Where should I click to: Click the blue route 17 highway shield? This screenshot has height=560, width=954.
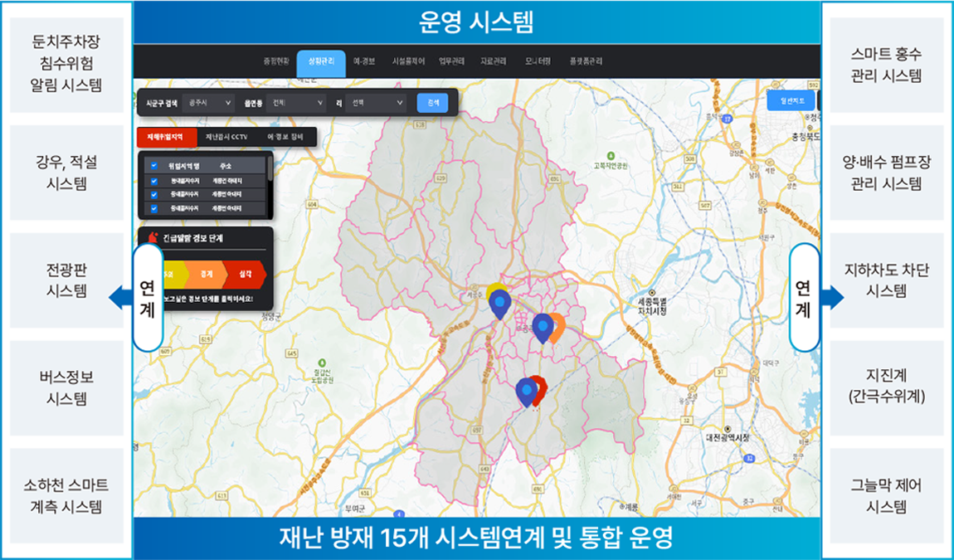(727, 120)
